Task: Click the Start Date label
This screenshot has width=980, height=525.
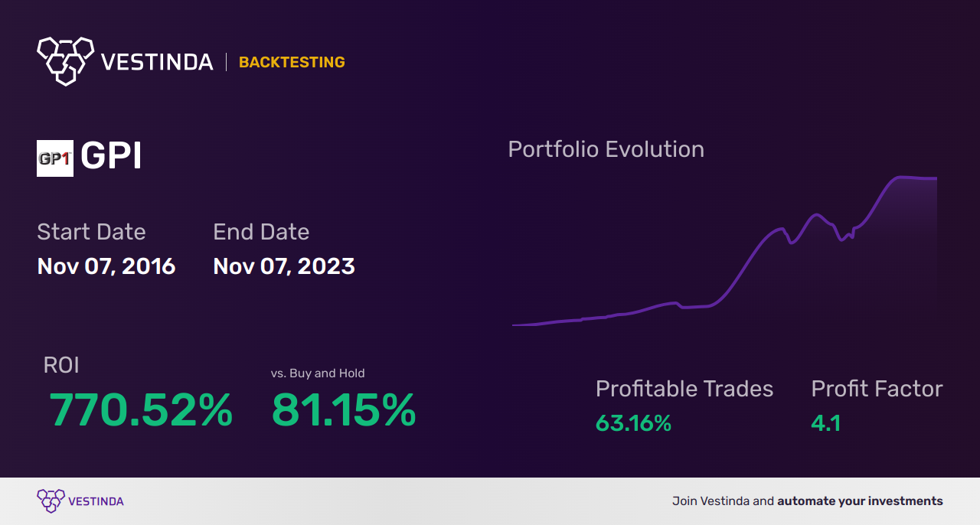Action: pyautogui.click(x=91, y=232)
